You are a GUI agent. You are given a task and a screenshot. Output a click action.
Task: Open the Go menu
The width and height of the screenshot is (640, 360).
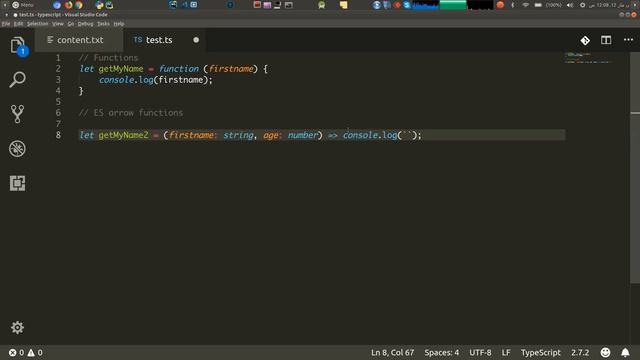point(71,24)
